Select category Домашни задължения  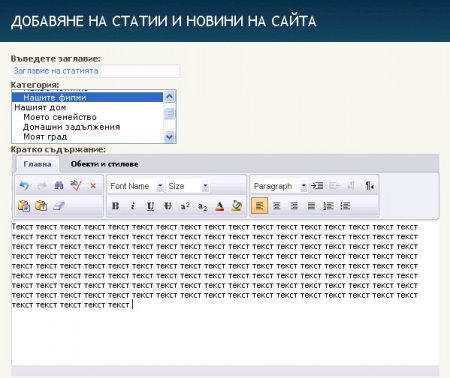[x=87, y=127]
